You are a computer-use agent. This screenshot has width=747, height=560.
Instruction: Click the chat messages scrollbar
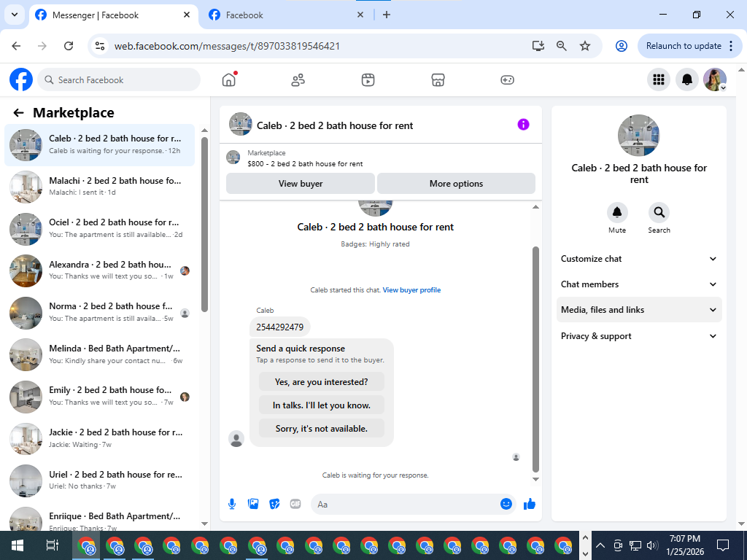click(x=535, y=359)
